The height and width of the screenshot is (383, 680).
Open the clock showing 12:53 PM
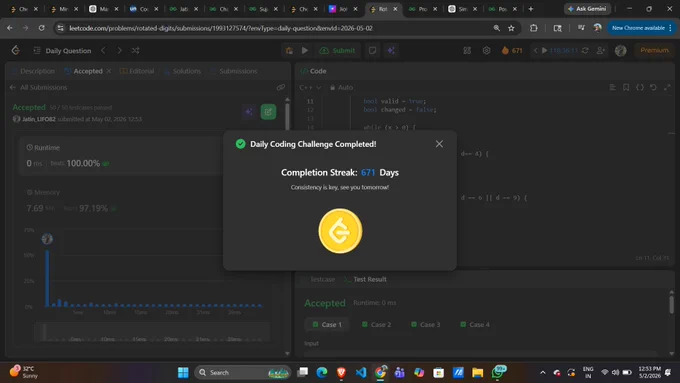(x=649, y=373)
